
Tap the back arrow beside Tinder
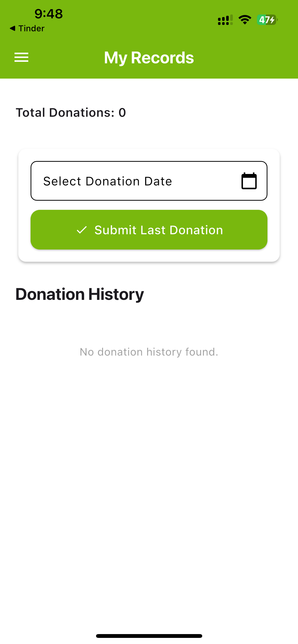click(x=12, y=28)
